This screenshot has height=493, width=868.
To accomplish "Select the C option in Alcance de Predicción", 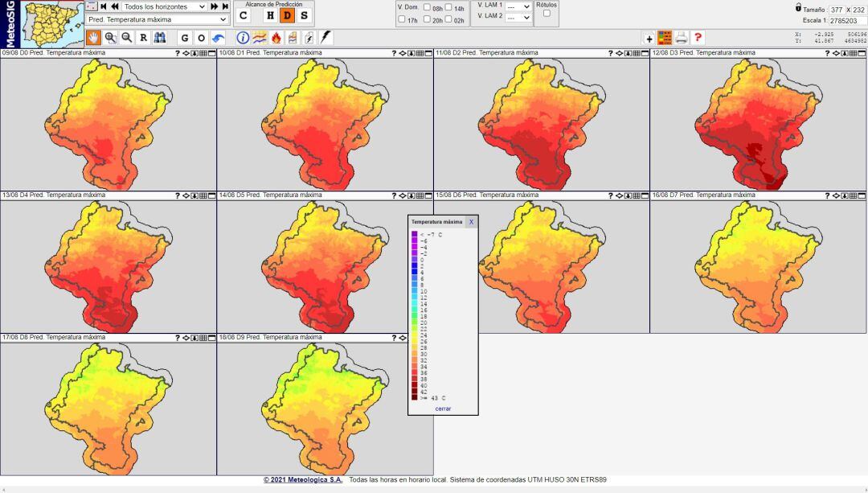I will point(241,15).
